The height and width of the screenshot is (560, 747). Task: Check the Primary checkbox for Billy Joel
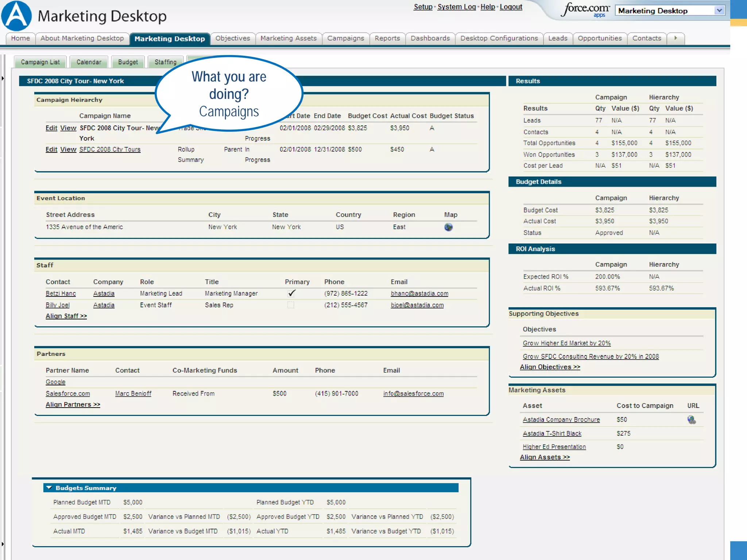[x=290, y=305]
